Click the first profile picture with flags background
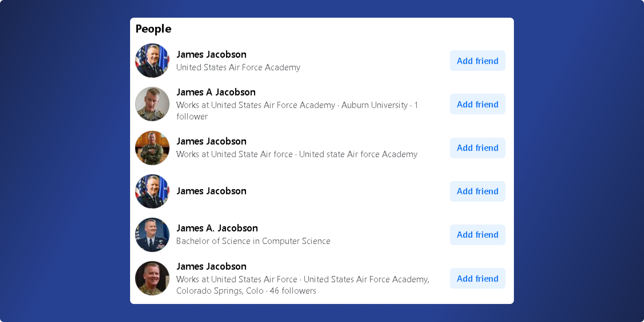The width and height of the screenshot is (644, 322). point(152,61)
